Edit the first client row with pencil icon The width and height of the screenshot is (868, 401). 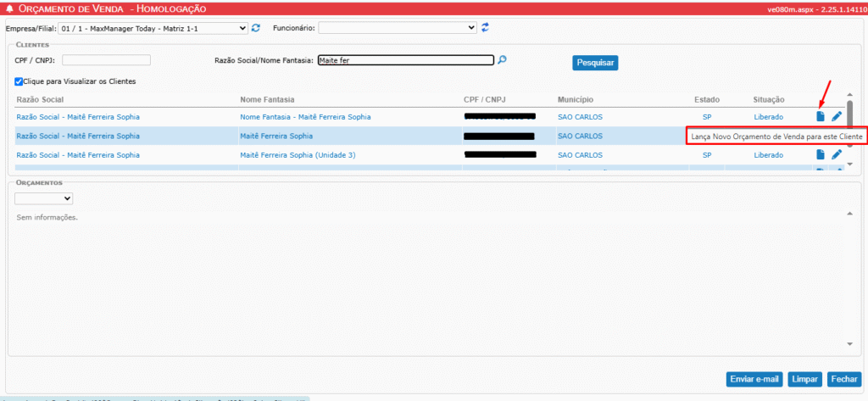pyautogui.click(x=837, y=116)
